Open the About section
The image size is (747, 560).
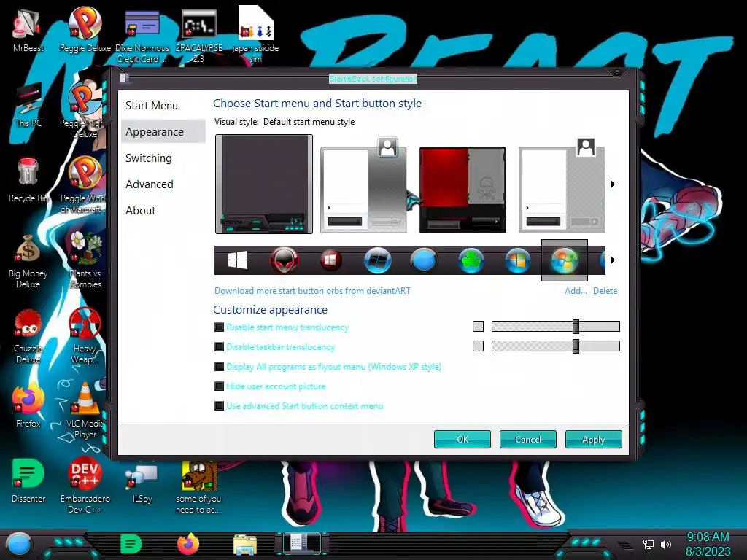pos(141,211)
